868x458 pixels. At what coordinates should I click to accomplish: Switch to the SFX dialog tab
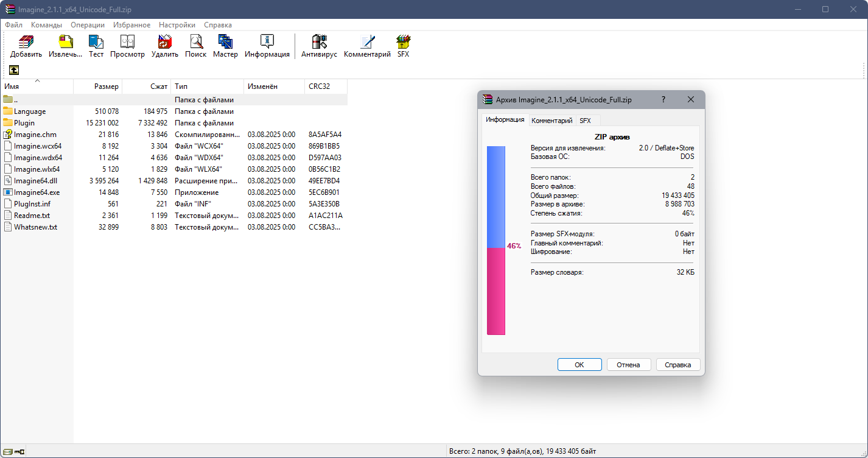coord(585,121)
